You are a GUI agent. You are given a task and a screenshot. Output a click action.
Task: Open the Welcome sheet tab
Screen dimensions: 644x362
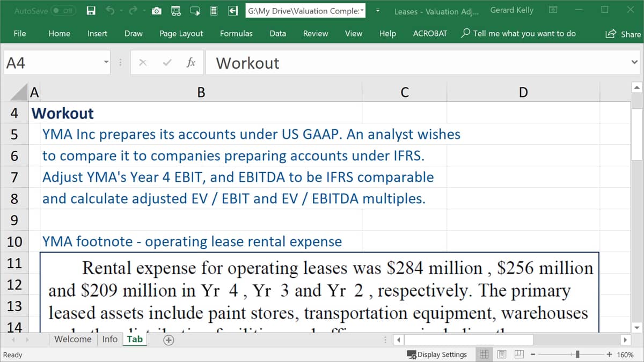click(x=73, y=339)
